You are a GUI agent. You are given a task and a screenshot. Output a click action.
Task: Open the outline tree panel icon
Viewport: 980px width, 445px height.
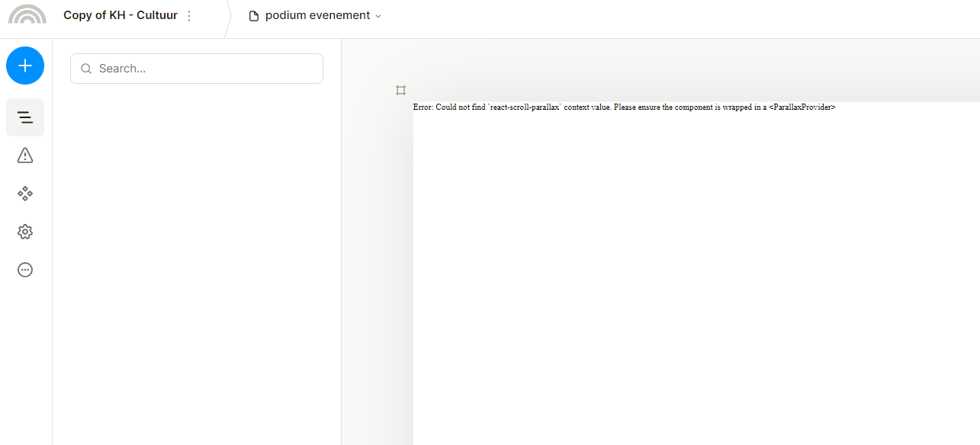25,117
